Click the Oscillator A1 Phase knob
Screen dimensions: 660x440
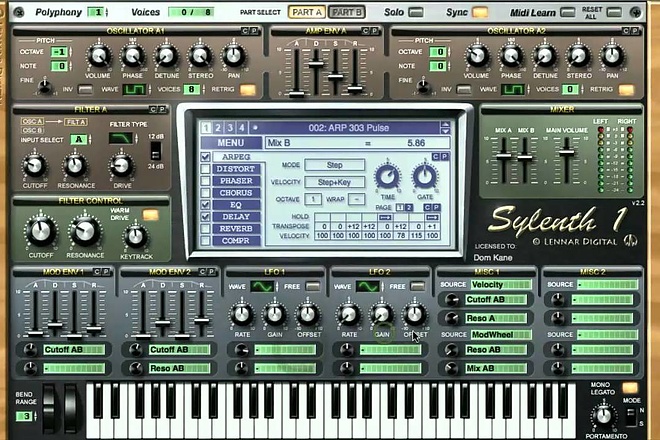[132, 56]
